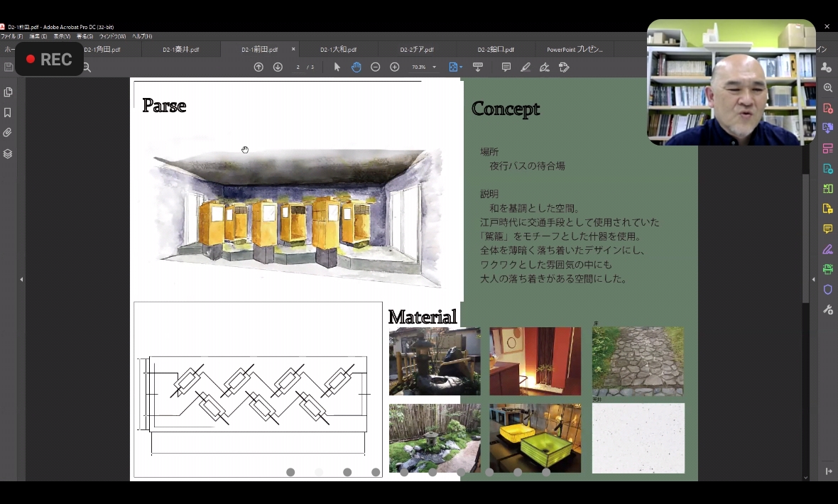The width and height of the screenshot is (838, 504).
Task: Activate the arrow selection tool
Action: (x=337, y=67)
